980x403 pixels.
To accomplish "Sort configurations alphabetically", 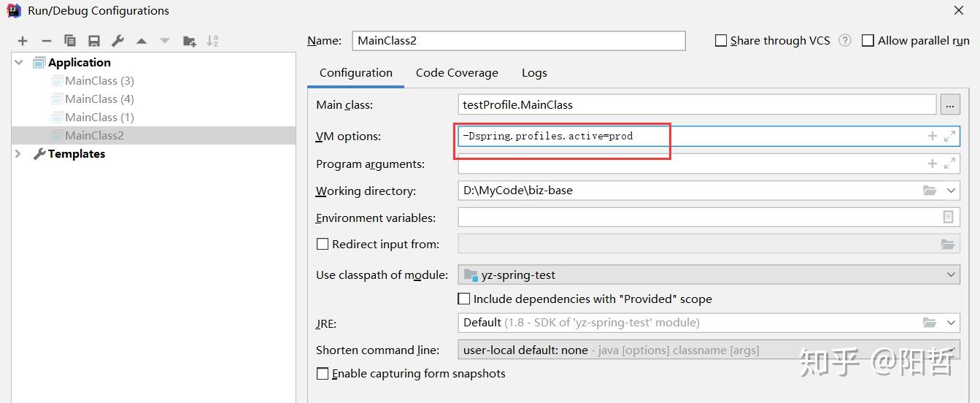I will 212,41.
